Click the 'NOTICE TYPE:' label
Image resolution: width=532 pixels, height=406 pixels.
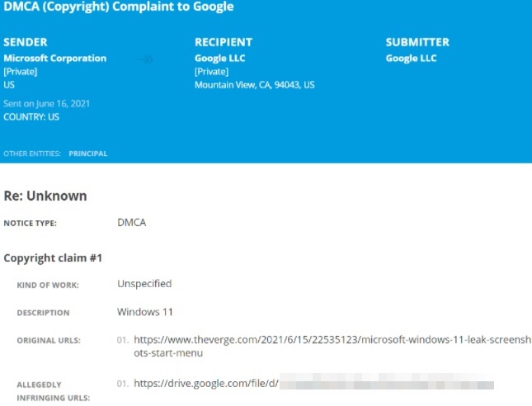click(x=31, y=224)
